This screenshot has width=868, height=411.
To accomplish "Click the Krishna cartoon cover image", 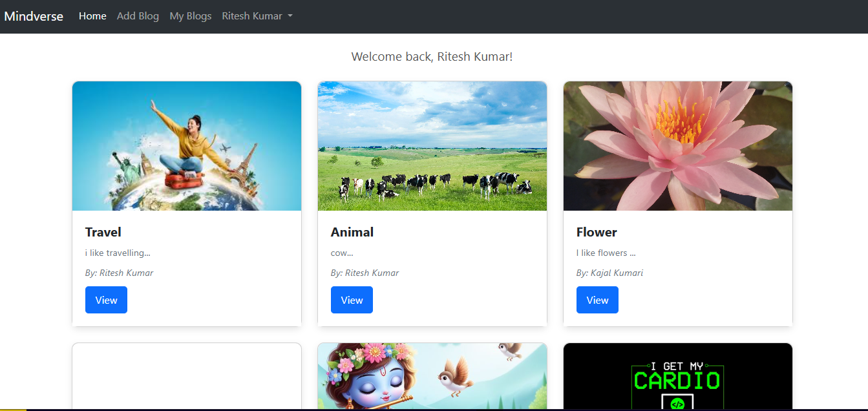I will pyautogui.click(x=432, y=377).
